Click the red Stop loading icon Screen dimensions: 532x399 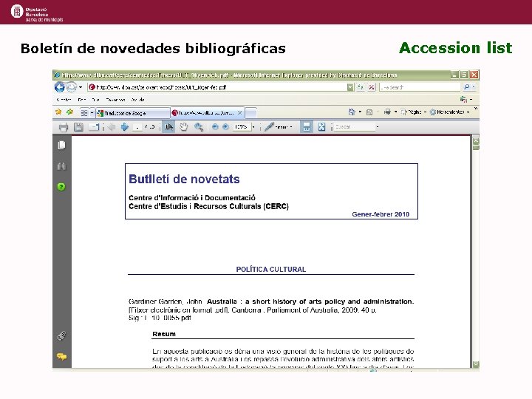click(372, 87)
